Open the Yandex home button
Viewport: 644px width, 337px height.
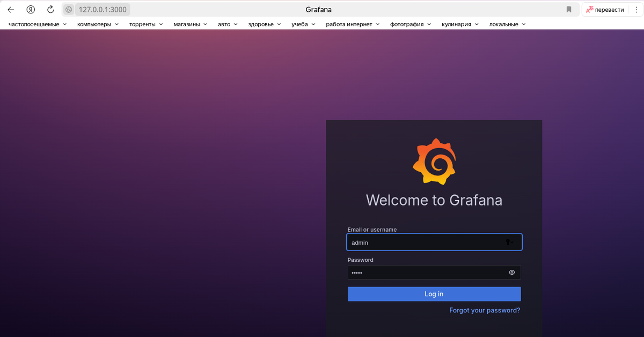31,10
